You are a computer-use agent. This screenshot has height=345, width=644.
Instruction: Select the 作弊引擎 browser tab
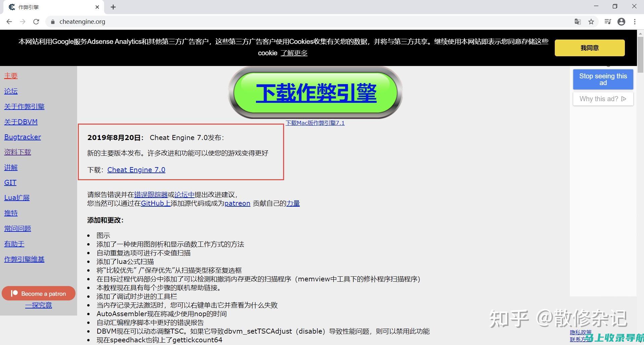(54, 7)
